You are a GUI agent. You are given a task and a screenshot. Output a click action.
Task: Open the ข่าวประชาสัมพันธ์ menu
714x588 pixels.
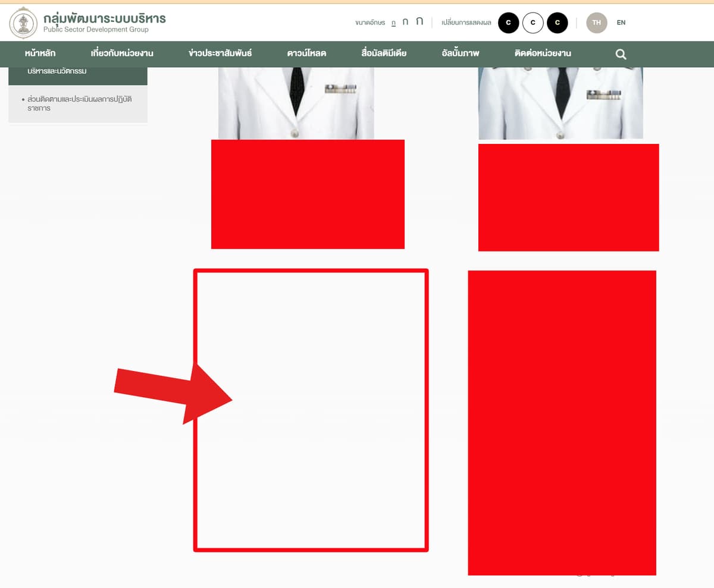click(220, 54)
